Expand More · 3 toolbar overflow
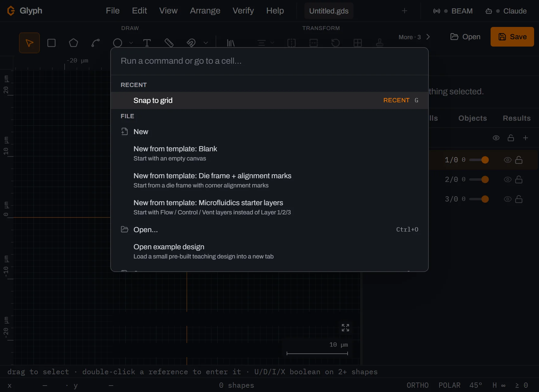This screenshot has width=539, height=392. [x=414, y=37]
